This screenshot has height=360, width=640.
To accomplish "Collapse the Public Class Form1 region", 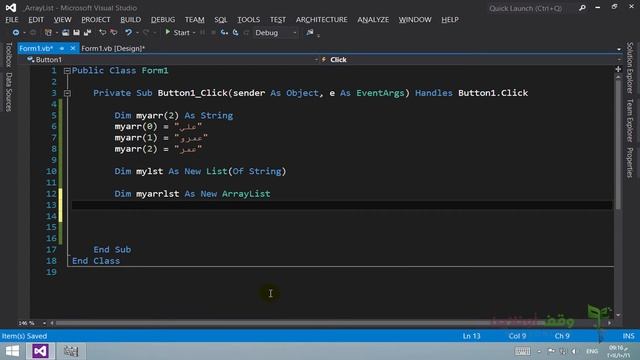I will coord(67,71).
